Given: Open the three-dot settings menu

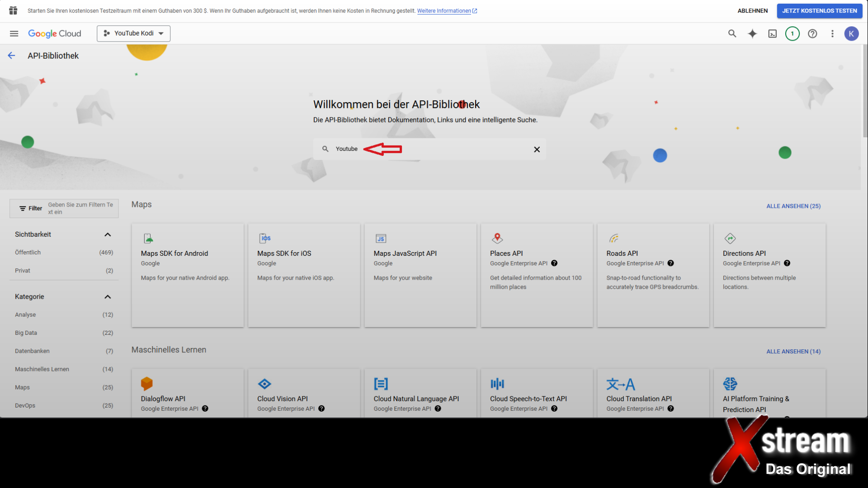Looking at the screenshot, I should [832, 33].
